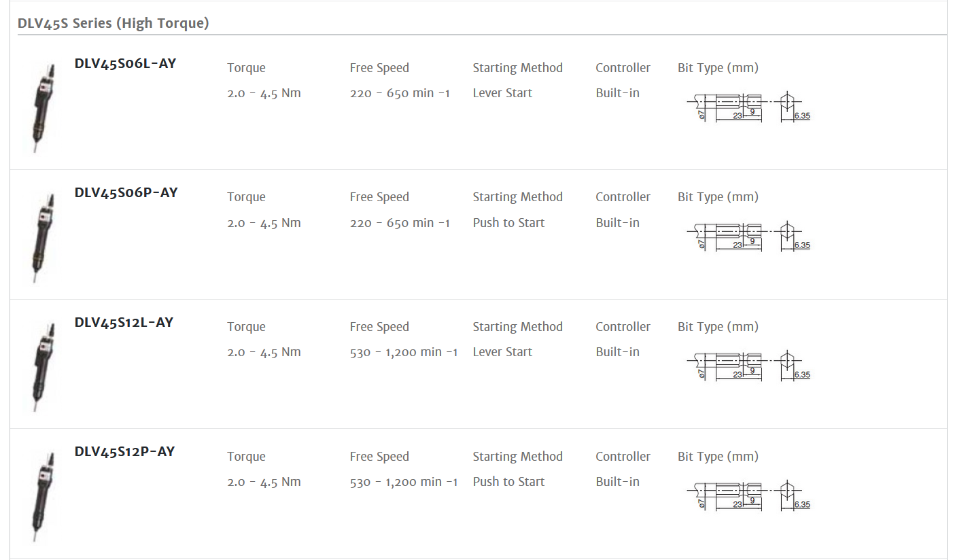Click the bit type diagram for DLV45S06L-AY
This screenshot has height=560, width=953.
(x=748, y=107)
